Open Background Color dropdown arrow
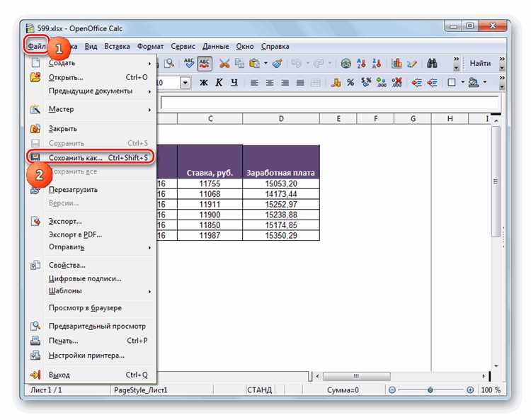Screen dimensions: 531x420 [484, 83]
